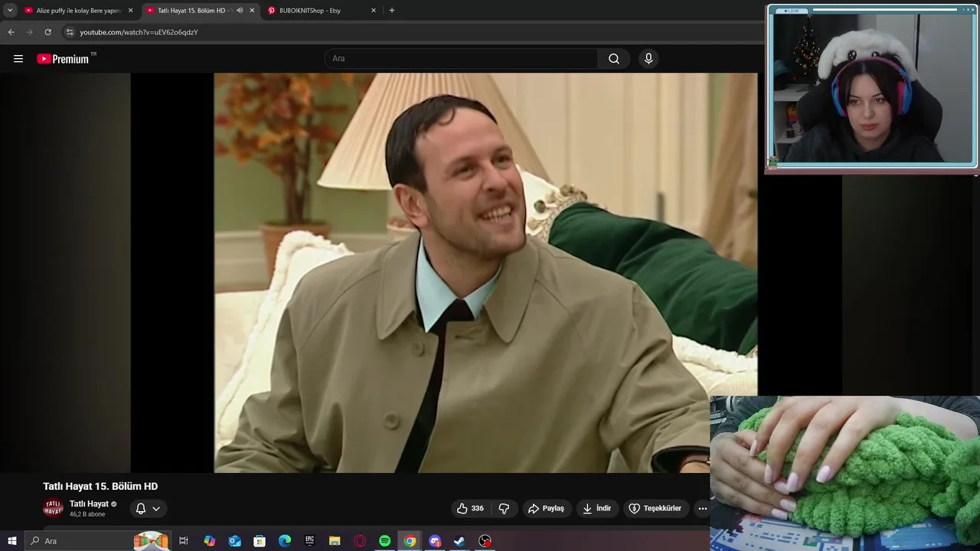Screen dimensions: 980x551
Task: Start voice search with microphone icon
Action: (648, 59)
